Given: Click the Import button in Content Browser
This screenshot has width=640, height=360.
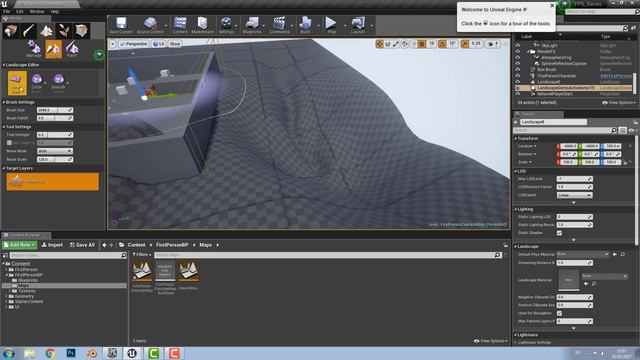Looking at the screenshot, I should coord(52,245).
